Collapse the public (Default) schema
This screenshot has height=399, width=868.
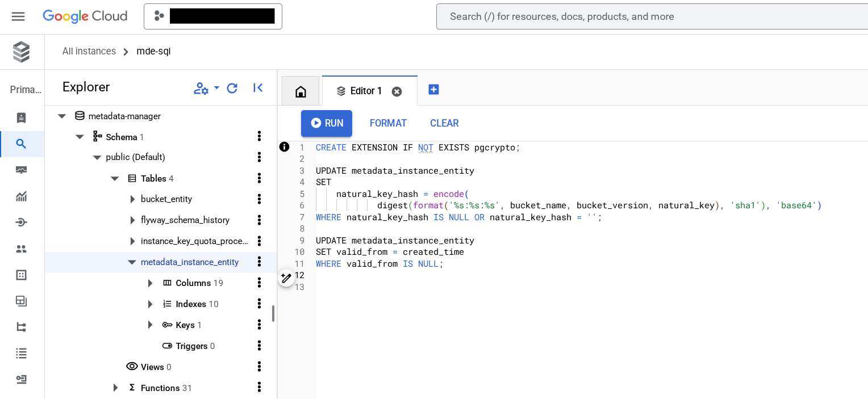coord(97,157)
